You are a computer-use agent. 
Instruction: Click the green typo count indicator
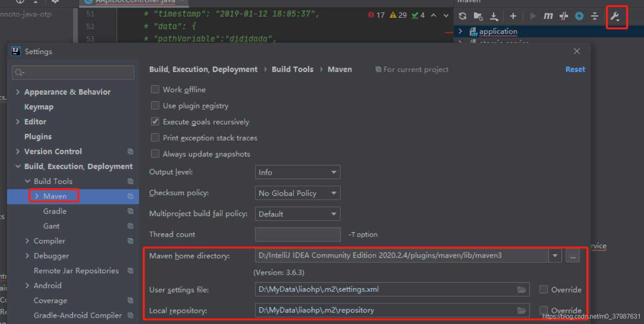(418, 15)
